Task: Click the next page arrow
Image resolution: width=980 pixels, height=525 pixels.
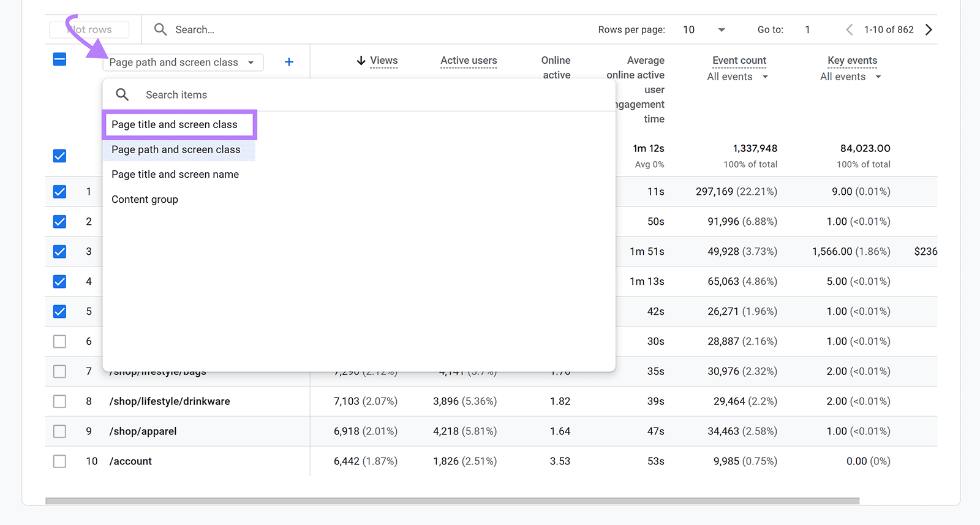Action: click(929, 29)
